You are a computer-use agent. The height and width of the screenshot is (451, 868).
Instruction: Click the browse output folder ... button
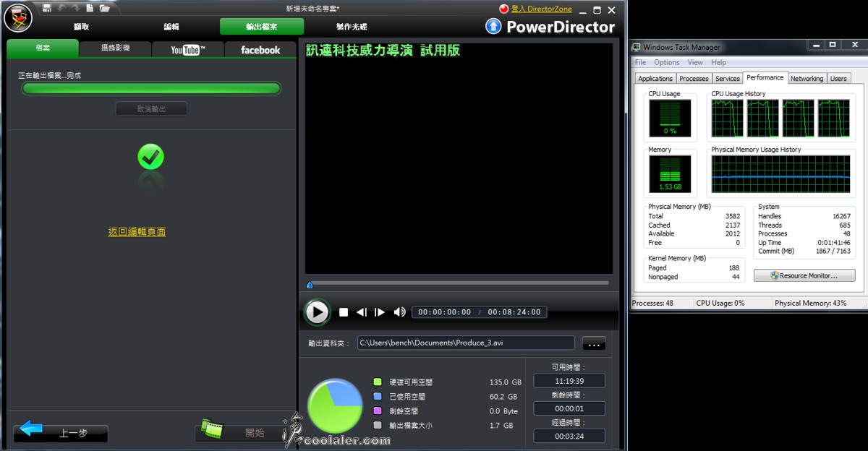coord(593,343)
